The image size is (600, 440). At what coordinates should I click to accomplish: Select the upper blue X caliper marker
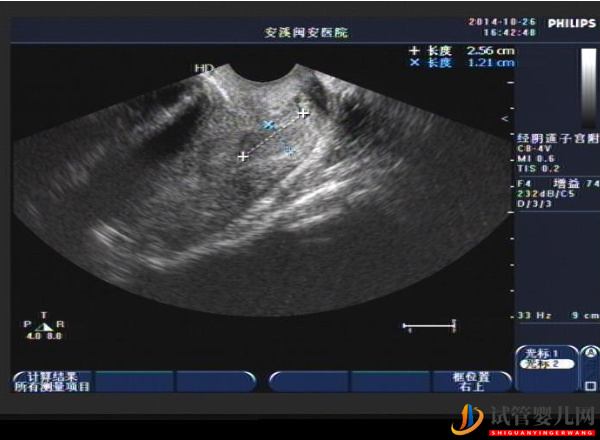pos(267,125)
